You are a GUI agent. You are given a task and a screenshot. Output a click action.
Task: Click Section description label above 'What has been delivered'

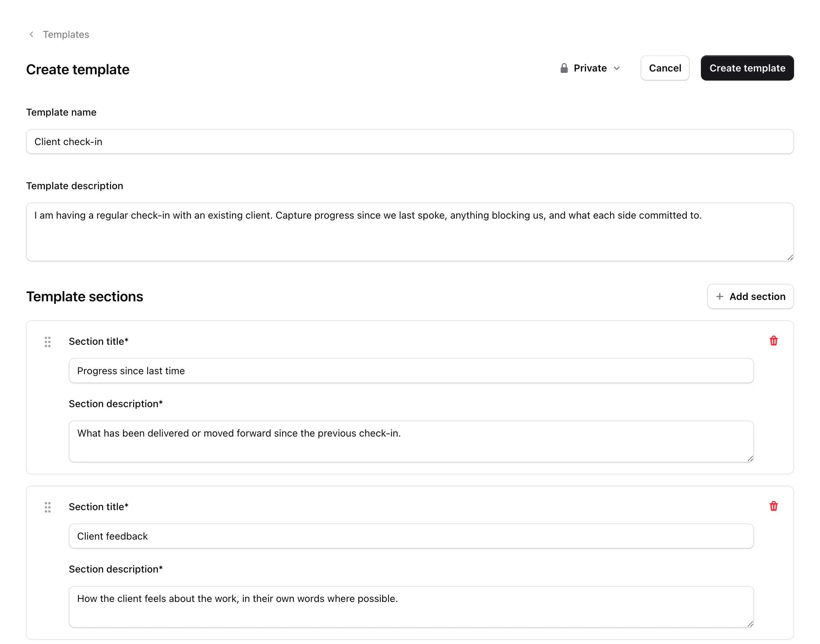pos(116,404)
